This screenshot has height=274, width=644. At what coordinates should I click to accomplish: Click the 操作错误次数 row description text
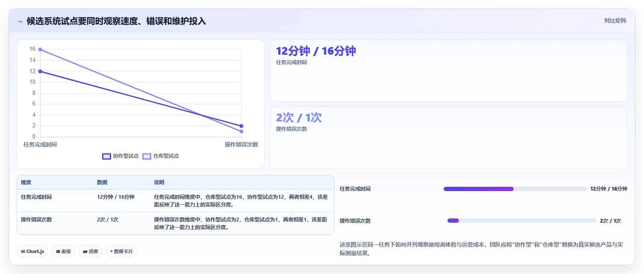pyautogui.click(x=241, y=224)
